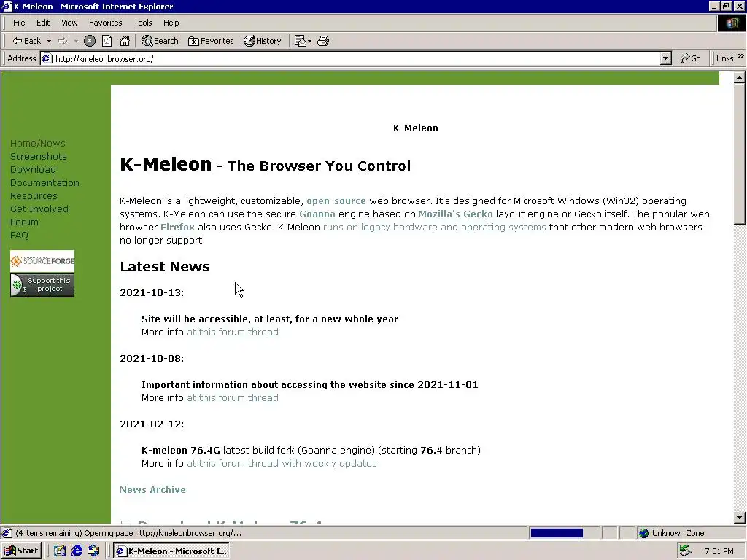The width and height of the screenshot is (747, 560).
Task: Open the Windows Start button
Action: [22, 551]
